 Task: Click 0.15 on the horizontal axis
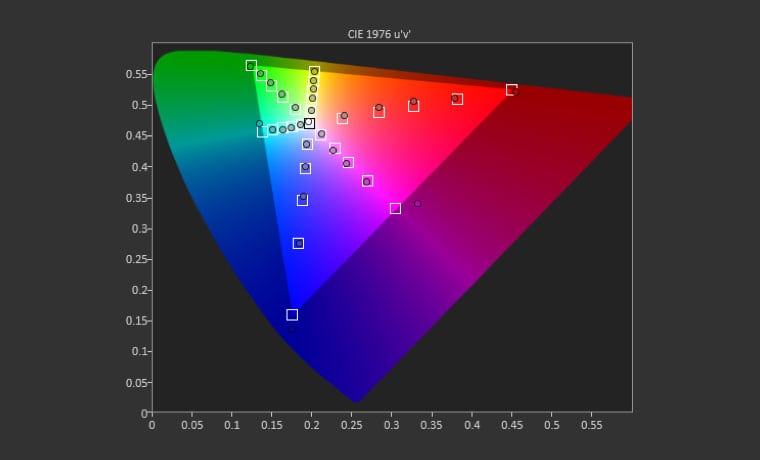(x=272, y=425)
